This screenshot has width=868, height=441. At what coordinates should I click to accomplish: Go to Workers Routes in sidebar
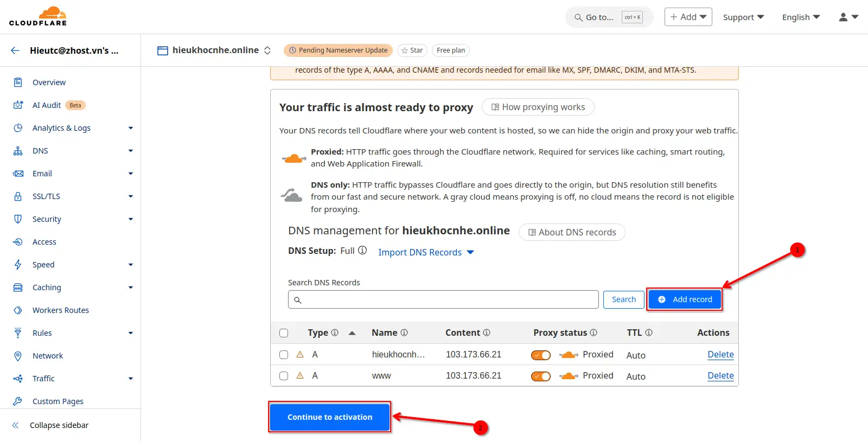point(60,310)
